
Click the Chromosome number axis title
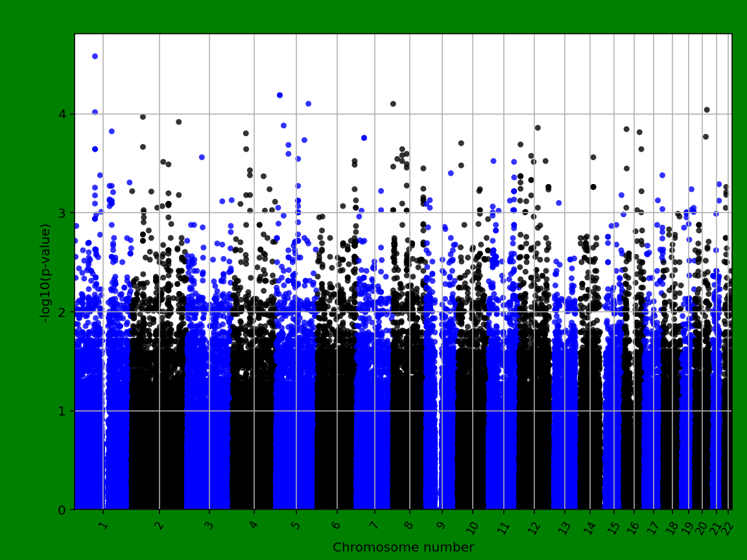pyautogui.click(x=403, y=546)
